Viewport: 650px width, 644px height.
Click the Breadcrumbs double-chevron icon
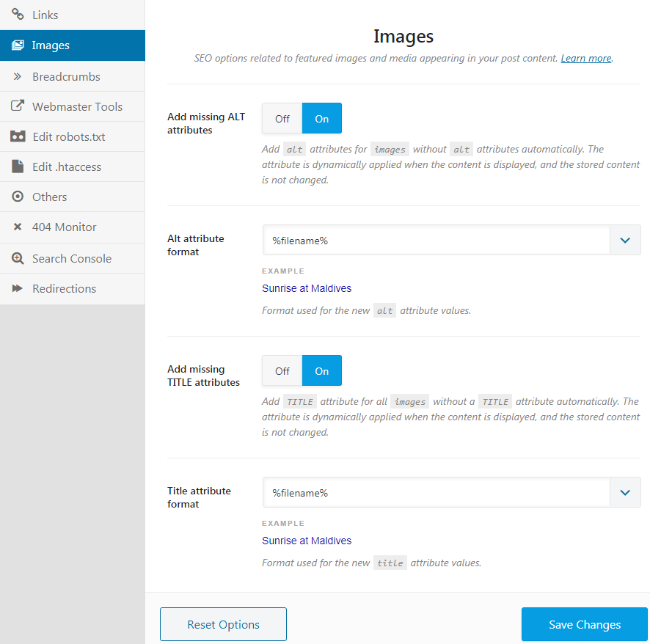tap(18, 76)
